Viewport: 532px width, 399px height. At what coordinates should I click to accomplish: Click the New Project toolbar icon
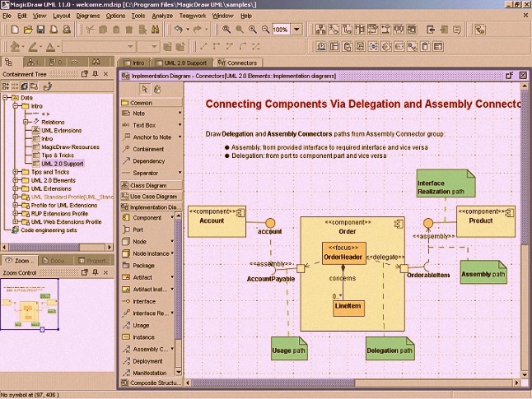coord(15,30)
